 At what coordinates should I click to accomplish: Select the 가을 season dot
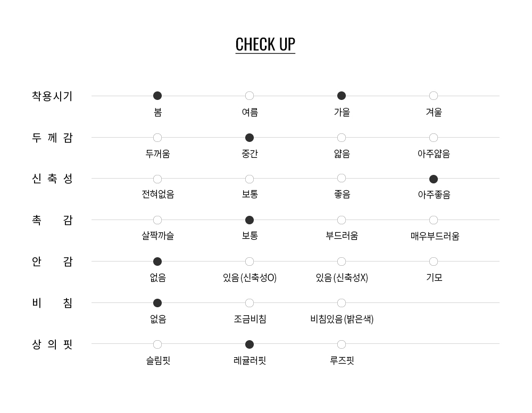342,96
